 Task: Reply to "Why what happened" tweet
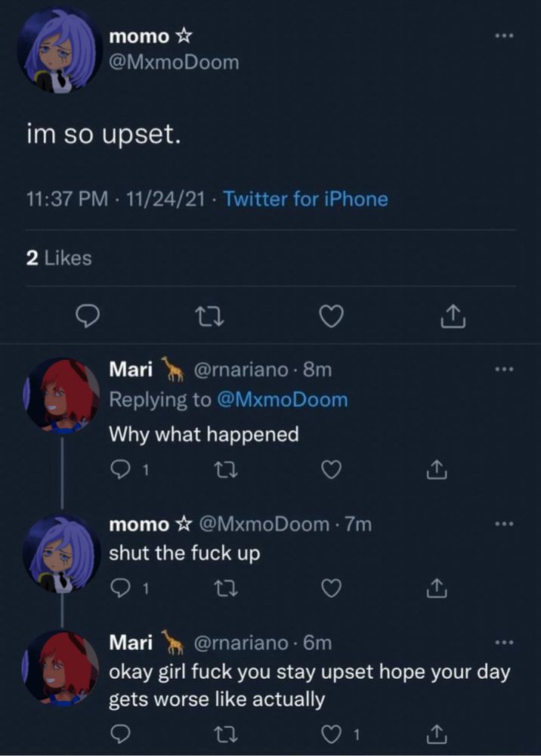point(119,469)
